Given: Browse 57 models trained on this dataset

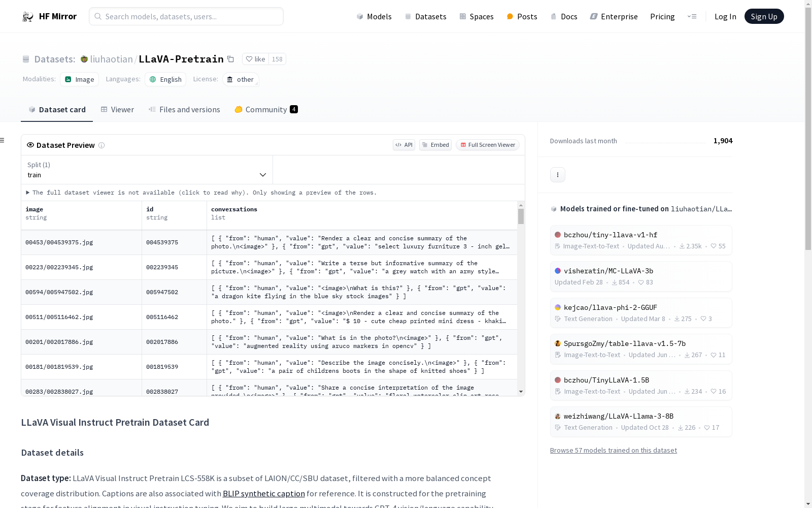Looking at the screenshot, I should pyautogui.click(x=613, y=450).
